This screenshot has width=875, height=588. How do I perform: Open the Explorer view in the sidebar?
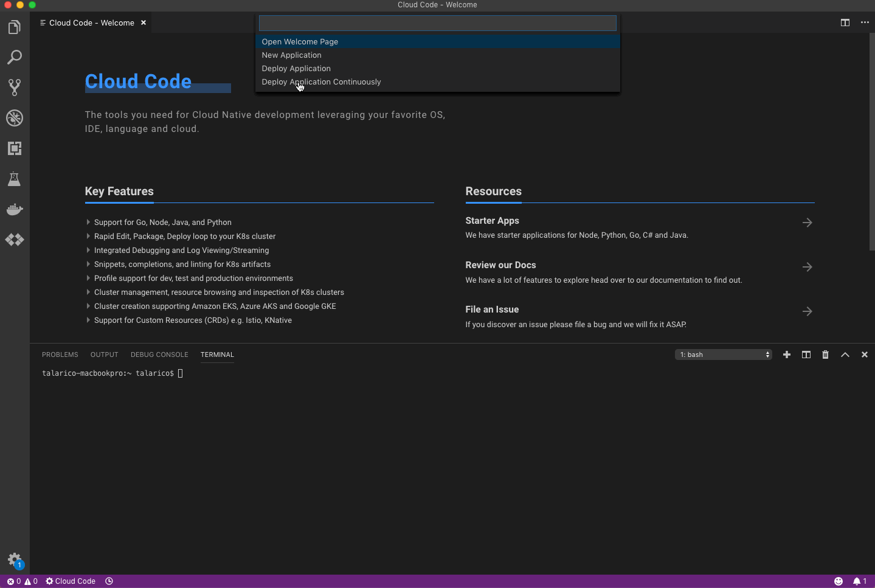(x=14, y=27)
